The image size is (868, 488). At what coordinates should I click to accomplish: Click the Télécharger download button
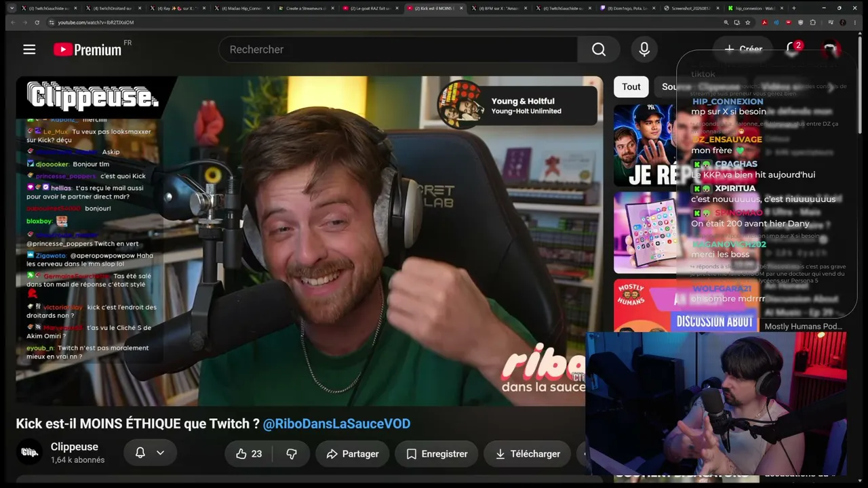coord(527,454)
